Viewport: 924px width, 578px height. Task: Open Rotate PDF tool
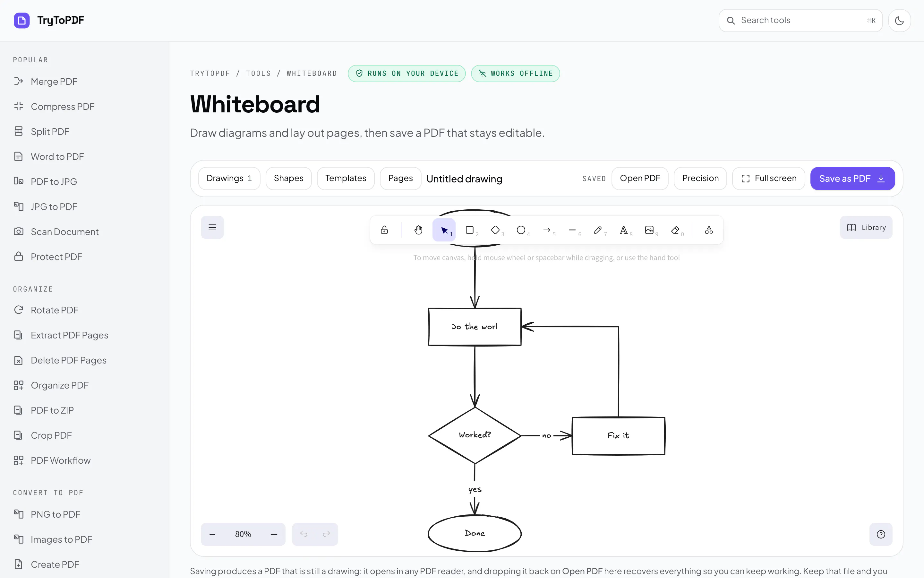point(84,310)
